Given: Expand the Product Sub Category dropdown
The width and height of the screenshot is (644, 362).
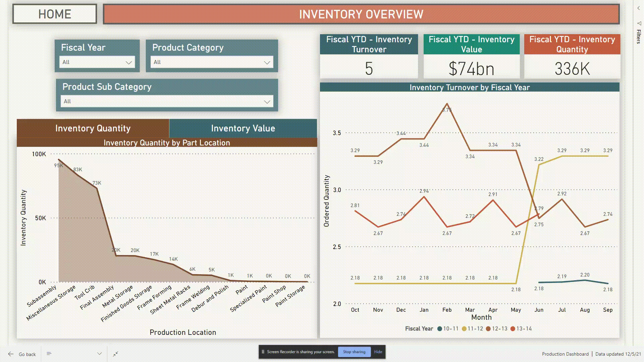Looking at the screenshot, I should click(167, 101).
